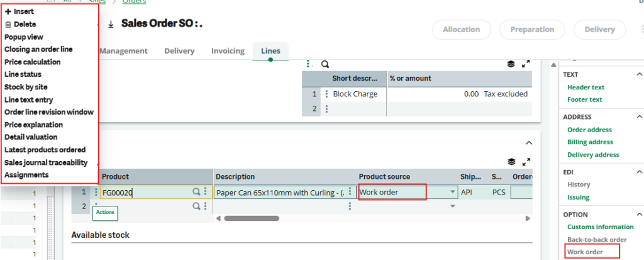
Task: Open Header text link
Action: pyautogui.click(x=586, y=88)
